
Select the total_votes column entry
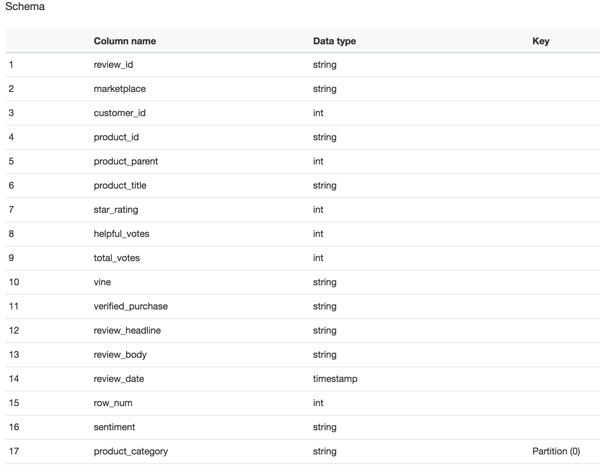117,258
